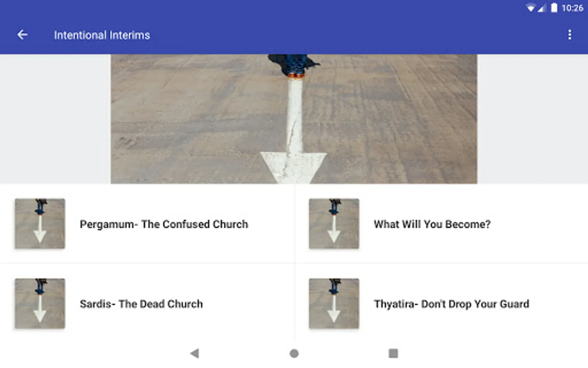Tap the 10:26 clock in status bar

[572, 8]
